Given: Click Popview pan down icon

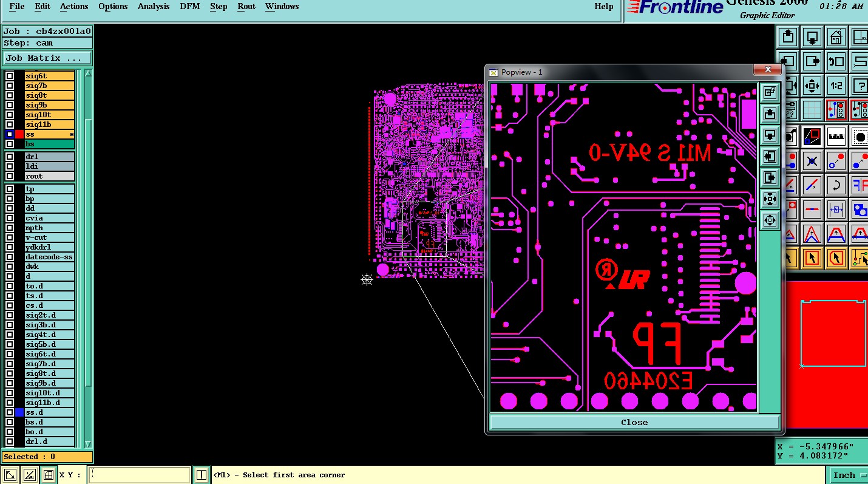Looking at the screenshot, I should (x=770, y=135).
